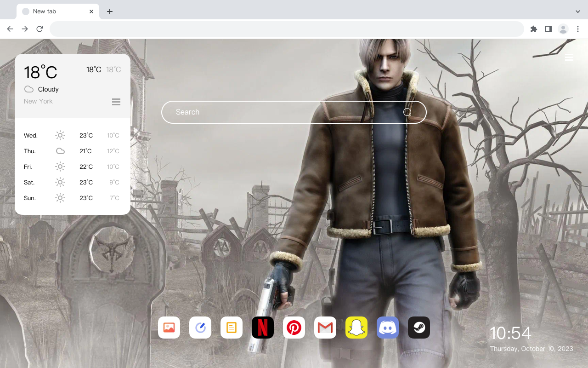Click the sun icon for Sun.

[x=60, y=198]
